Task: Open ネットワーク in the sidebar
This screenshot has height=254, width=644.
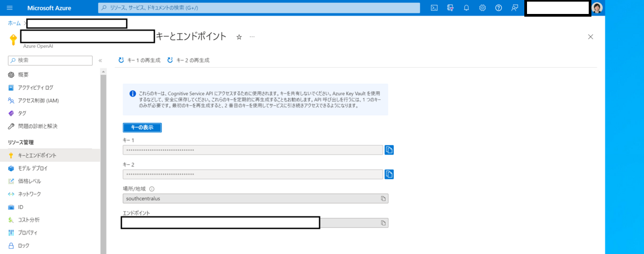Action: point(50,194)
